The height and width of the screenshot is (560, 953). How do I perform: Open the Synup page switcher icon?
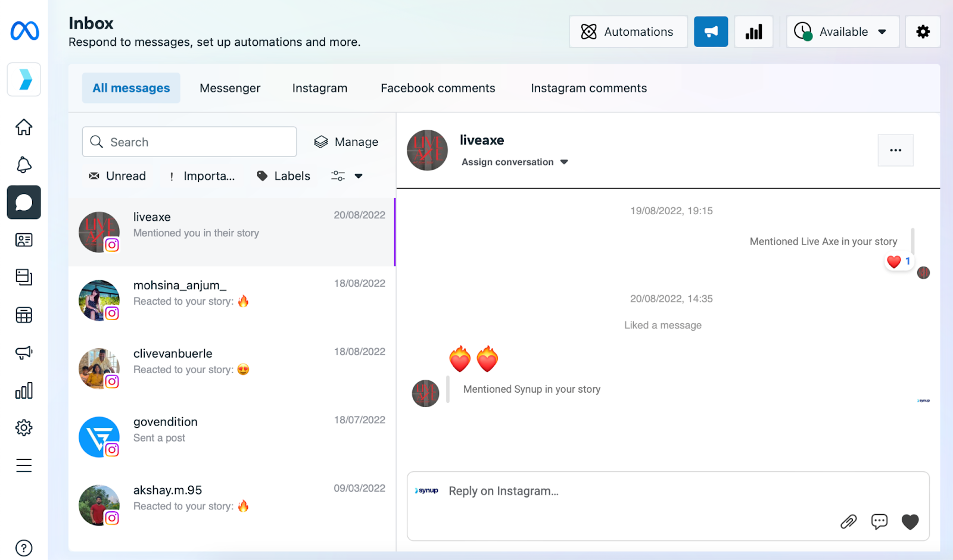click(x=24, y=79)
